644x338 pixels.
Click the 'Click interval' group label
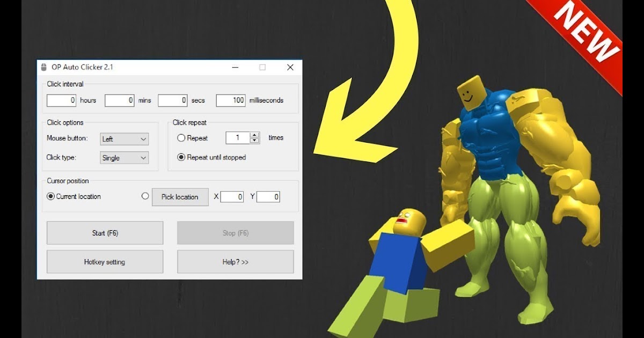[65, 84]
